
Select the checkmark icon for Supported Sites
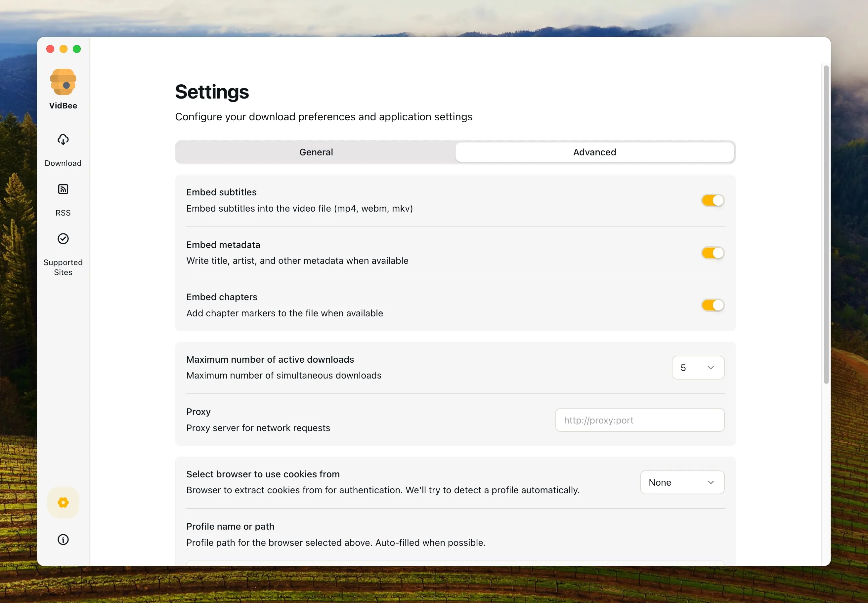coord(63,238)
